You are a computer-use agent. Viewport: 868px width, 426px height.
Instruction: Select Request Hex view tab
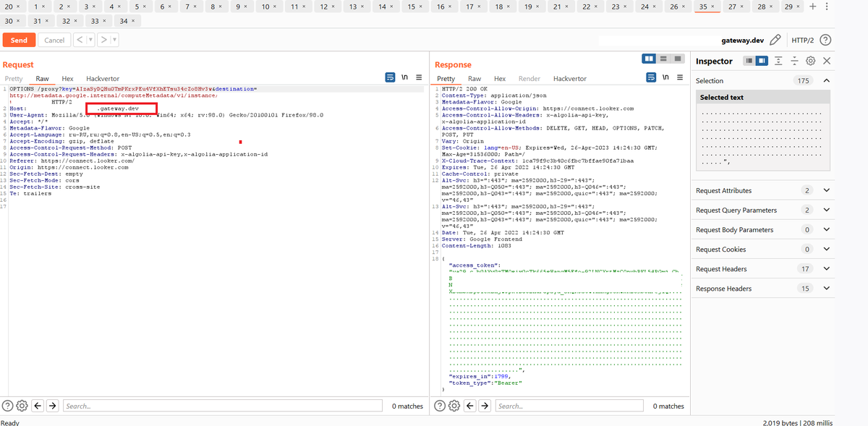pyautogui.click(x=67, y=78)
